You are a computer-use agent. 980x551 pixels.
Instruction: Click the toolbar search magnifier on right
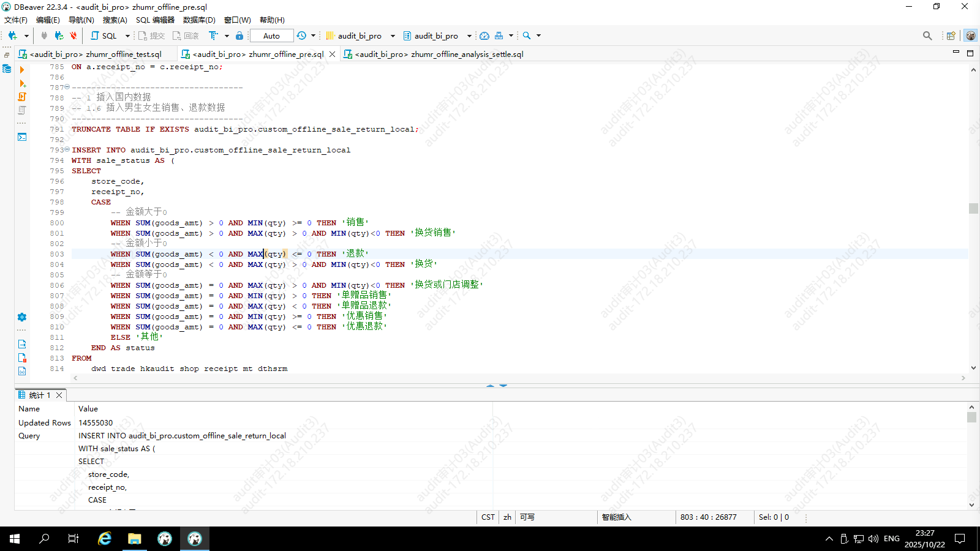click(927, 36)
